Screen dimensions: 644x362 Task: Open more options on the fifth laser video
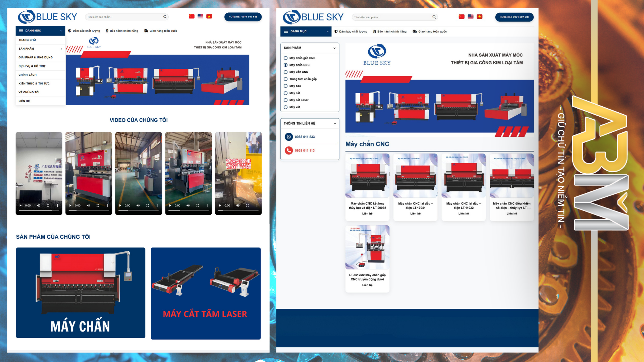pos(257,205)
